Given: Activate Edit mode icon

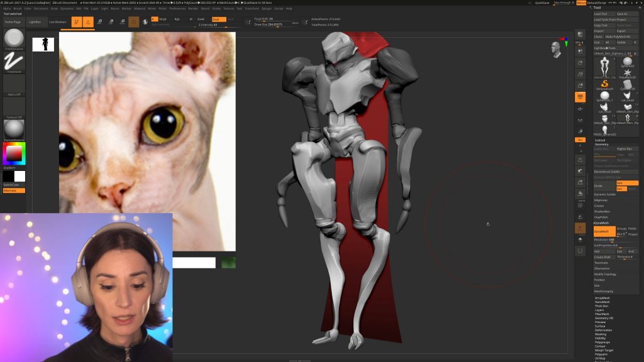Looking at the screenshot, I should coord(76,22).
